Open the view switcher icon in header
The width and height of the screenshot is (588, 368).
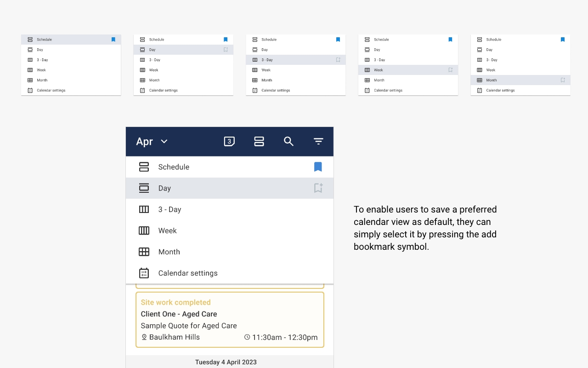click(259, 142)
